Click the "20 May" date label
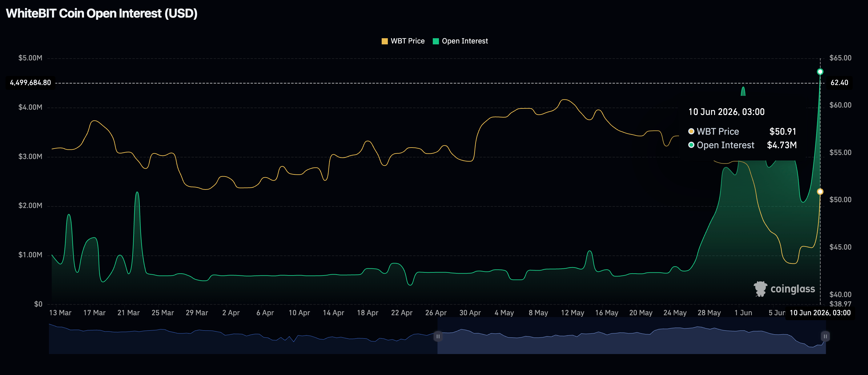 tap(641, 313)
